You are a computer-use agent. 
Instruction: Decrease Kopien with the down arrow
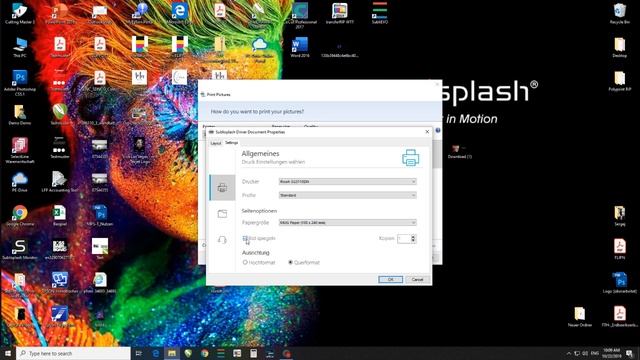[x=413, y=241]
